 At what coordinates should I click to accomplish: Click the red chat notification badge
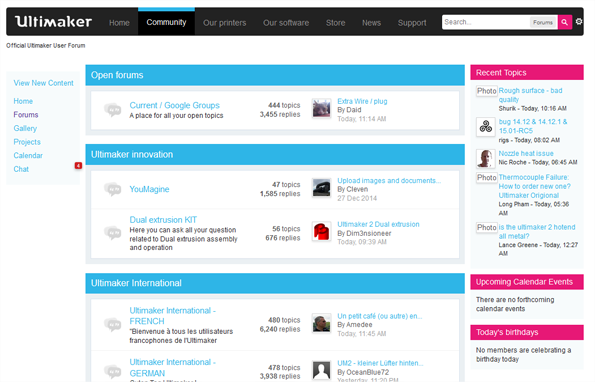pyautogui.click(x=78, y=165)
